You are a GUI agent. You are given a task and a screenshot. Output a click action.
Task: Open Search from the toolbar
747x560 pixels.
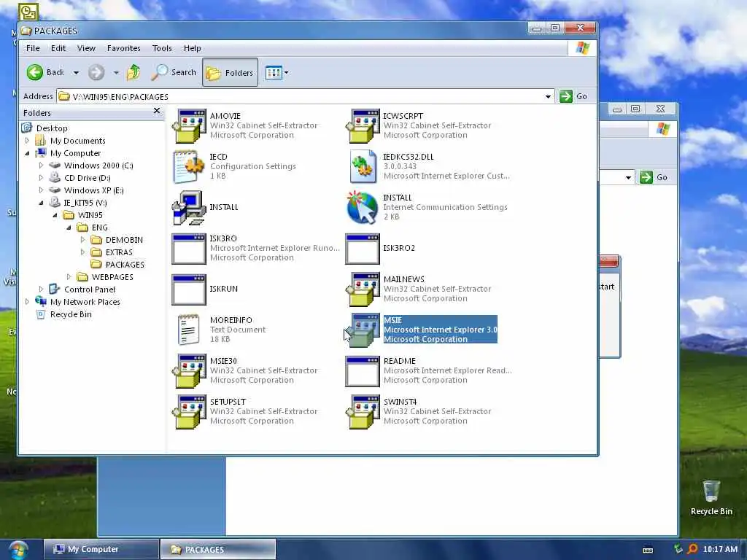click(174, 72)
